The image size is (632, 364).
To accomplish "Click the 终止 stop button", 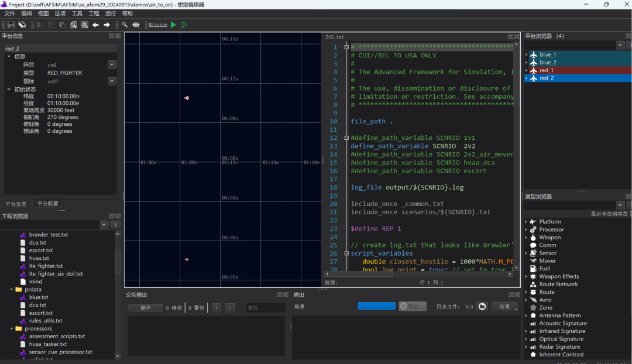I will (413, 306).
